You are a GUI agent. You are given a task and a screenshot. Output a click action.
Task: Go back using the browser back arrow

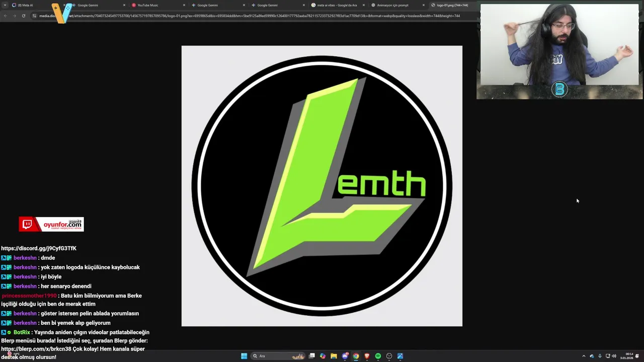click(x=5, y=16)
